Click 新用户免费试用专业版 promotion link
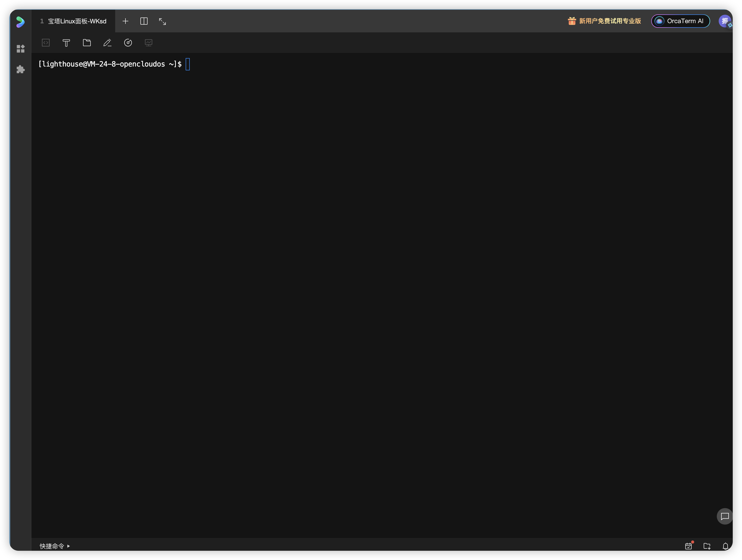The width and height of the screenshot is (742, 560). tap(610, 21)
